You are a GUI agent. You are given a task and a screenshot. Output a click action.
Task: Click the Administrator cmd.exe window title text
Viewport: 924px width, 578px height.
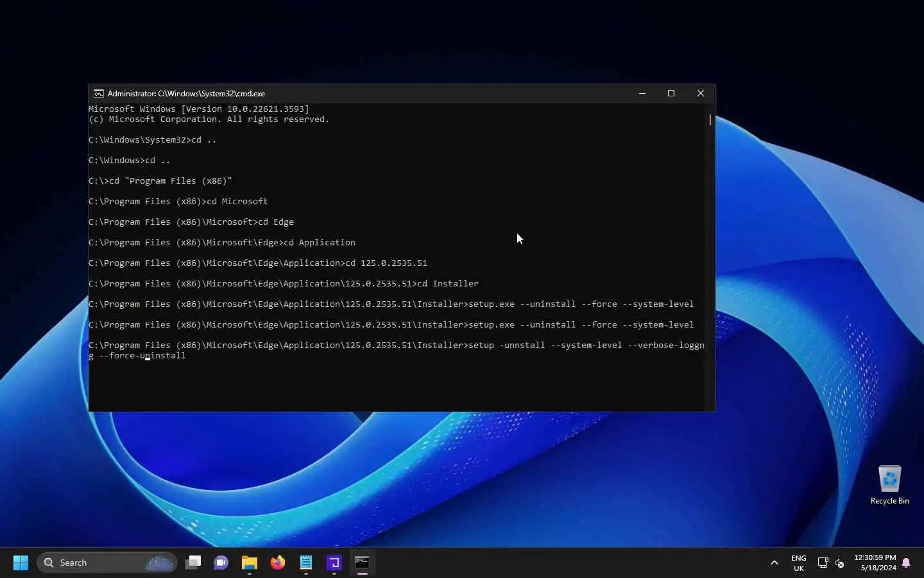186,94
